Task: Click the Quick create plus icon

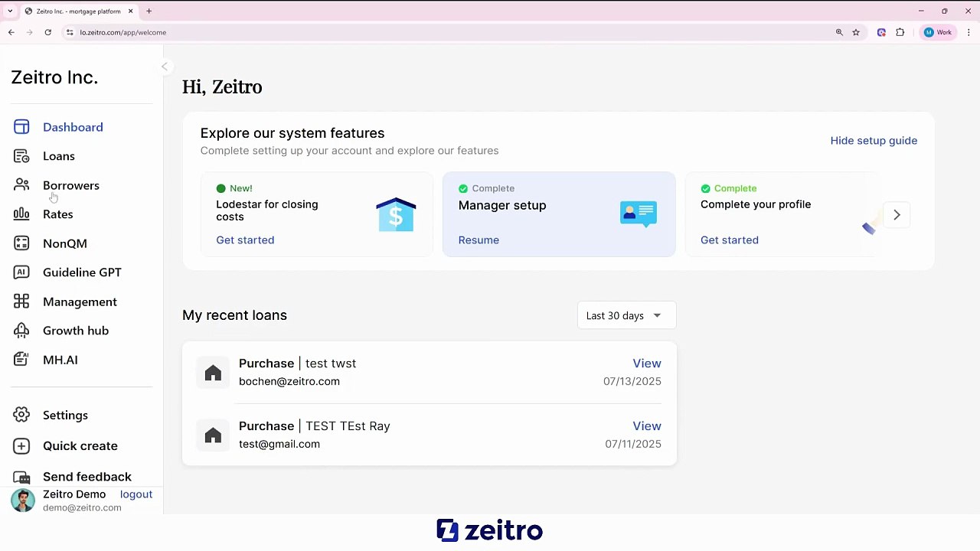Action: click(21, 446)
